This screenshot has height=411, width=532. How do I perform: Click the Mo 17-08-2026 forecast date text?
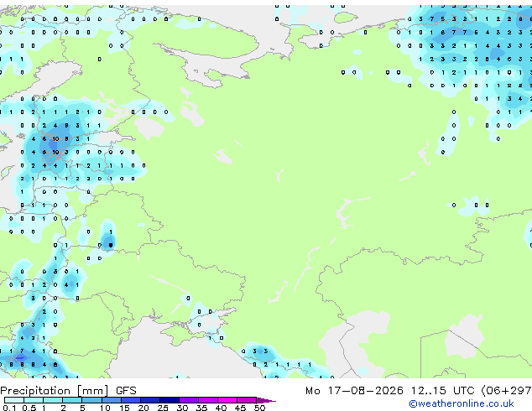[355, 391]
